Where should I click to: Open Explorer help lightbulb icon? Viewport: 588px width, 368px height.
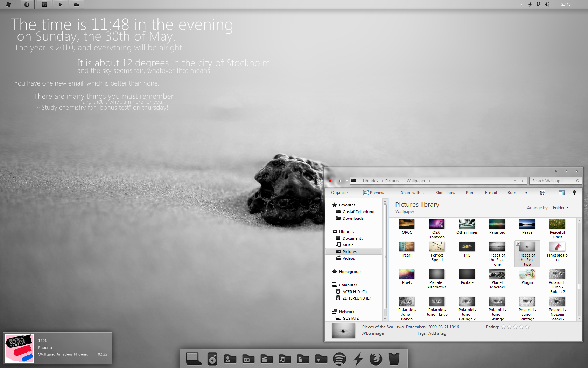[574, 193]
